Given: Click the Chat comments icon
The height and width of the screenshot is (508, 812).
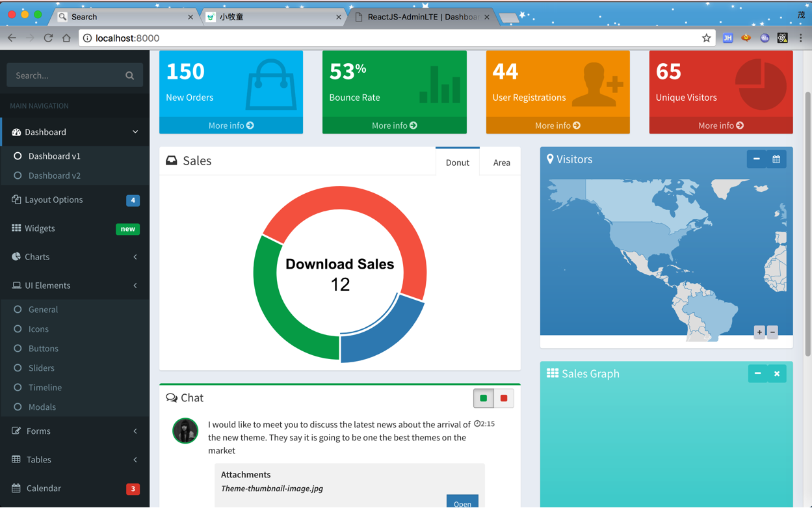Looking at the screenshot, I should tap(172, 397).
